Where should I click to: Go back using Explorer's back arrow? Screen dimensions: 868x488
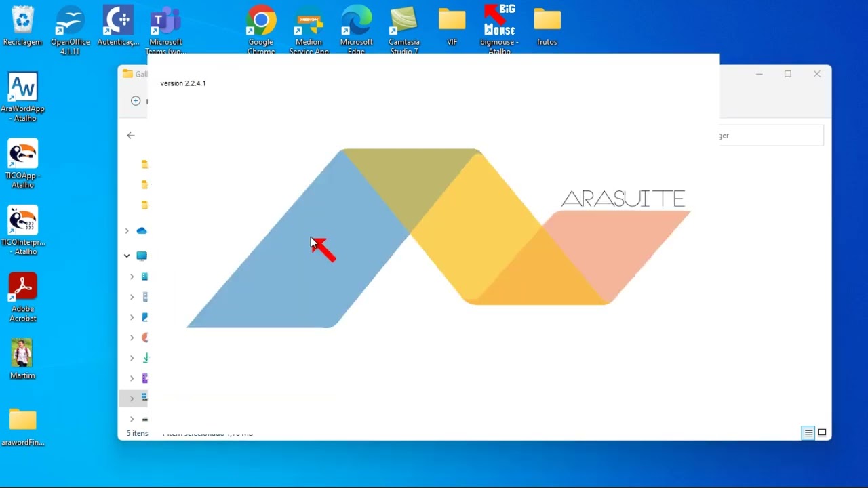point(131,136)
